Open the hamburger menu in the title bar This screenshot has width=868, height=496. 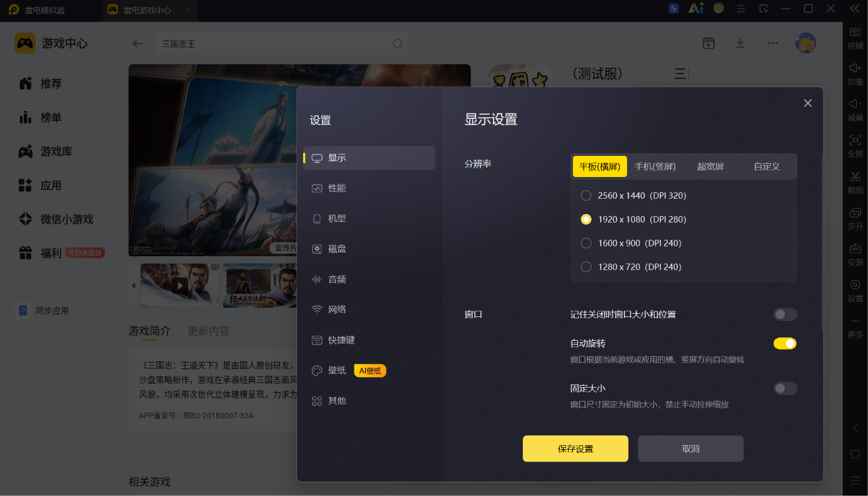point(741,9)
